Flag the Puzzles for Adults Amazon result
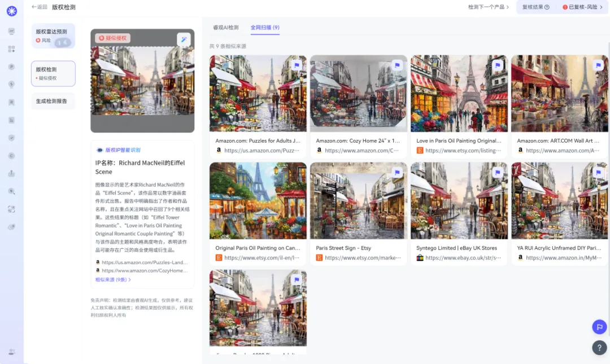This screenshot has height=364, width=610. [x=297, y=65]
